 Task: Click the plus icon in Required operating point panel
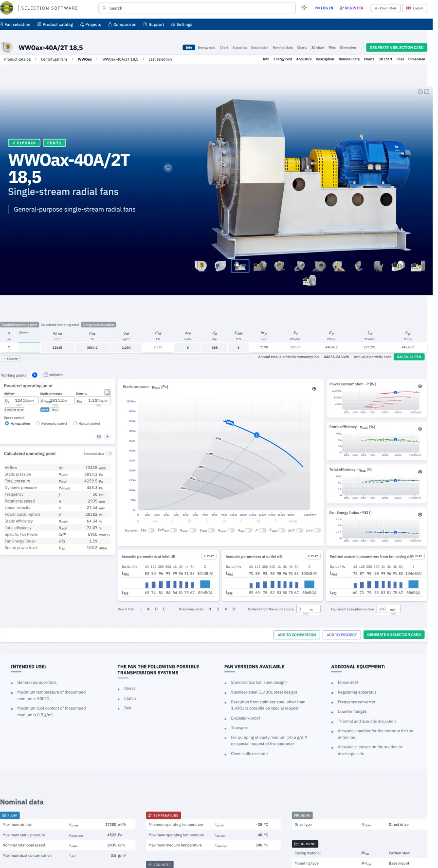pyautogui.click(x=108, y=436)
